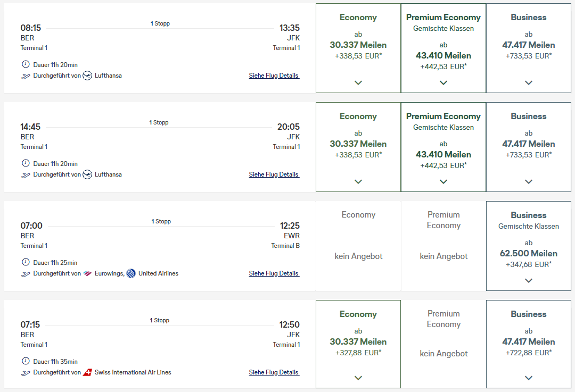This screenshot has width=575, height=392.
Task: Click the Lufthansa logo on the second flight
Action: click(88, 174)
